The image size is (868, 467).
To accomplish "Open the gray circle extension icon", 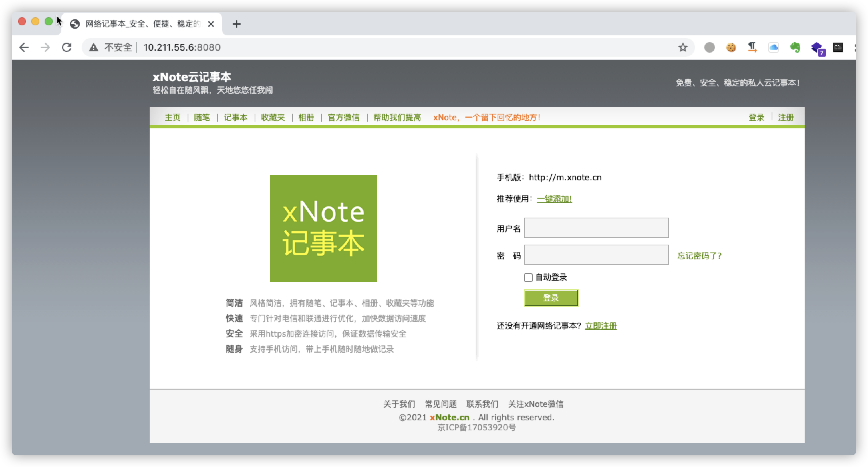I will pos(709,47).
